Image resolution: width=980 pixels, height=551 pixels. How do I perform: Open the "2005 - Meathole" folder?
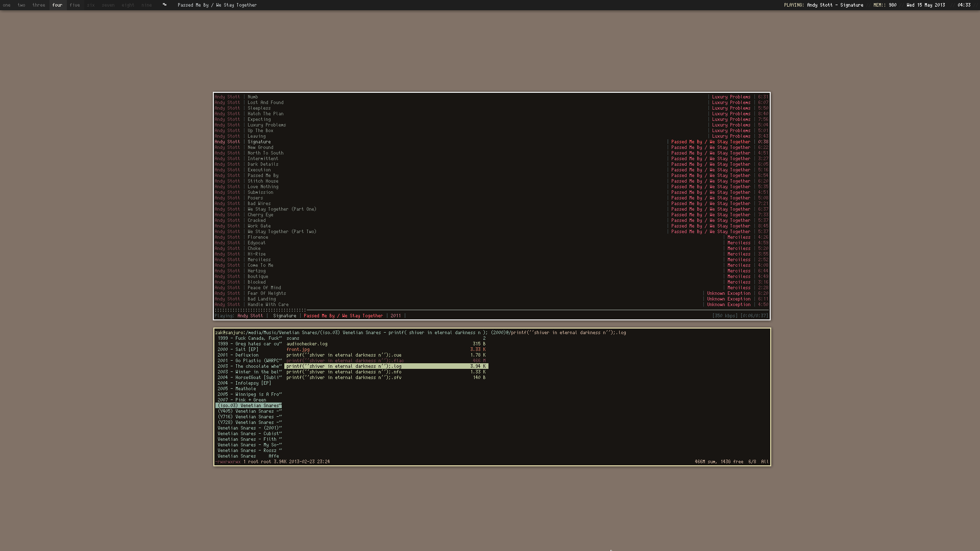point(238,388)
